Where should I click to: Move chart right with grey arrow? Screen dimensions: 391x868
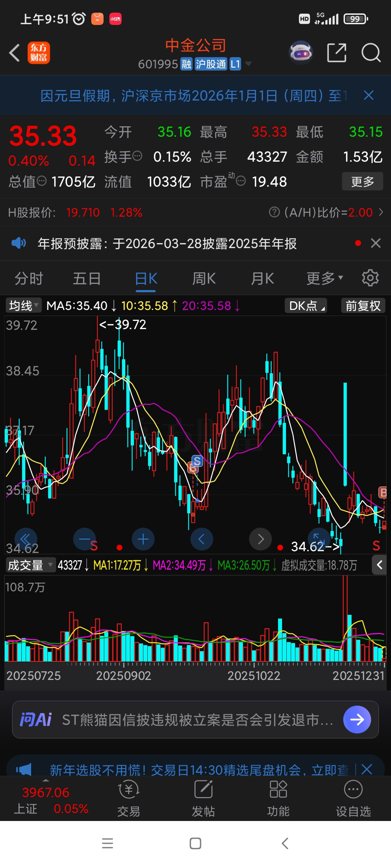coord(260,539)
